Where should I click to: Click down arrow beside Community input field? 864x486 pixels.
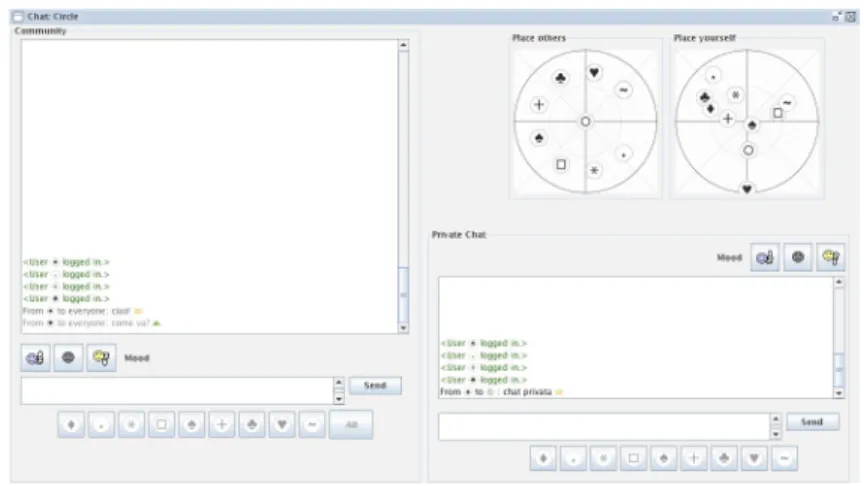pos(339,399)
